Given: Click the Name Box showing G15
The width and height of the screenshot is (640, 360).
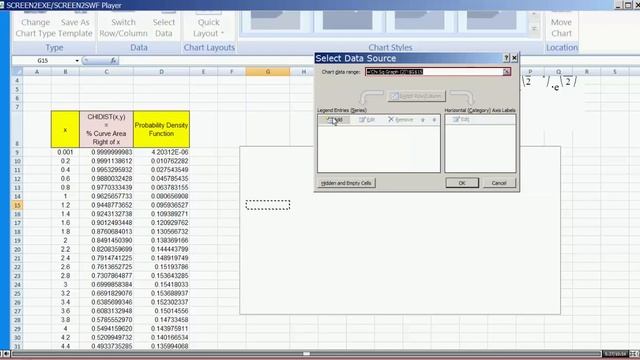Looking at the screenshot, I should (x=43, y=60).
